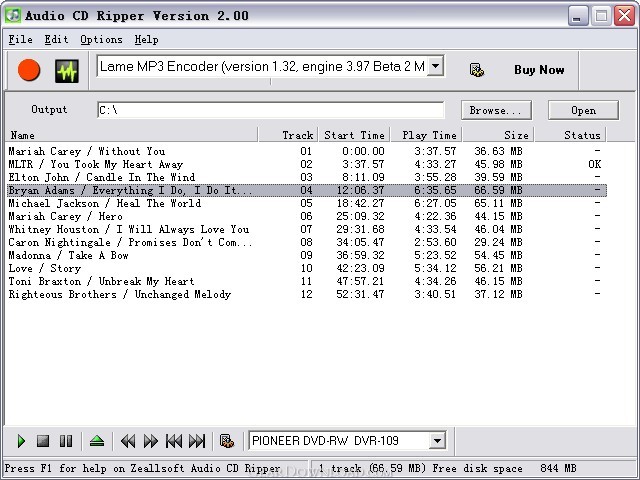Click the Audio CD Ripper title bar icon
The image size is (640, 480).
13,16
